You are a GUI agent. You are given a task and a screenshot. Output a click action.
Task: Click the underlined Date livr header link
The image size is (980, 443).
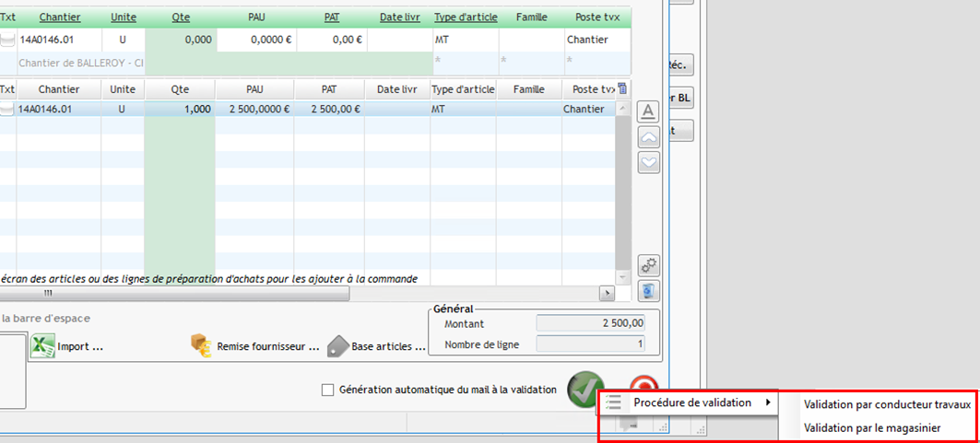click(x=399, y=17)
